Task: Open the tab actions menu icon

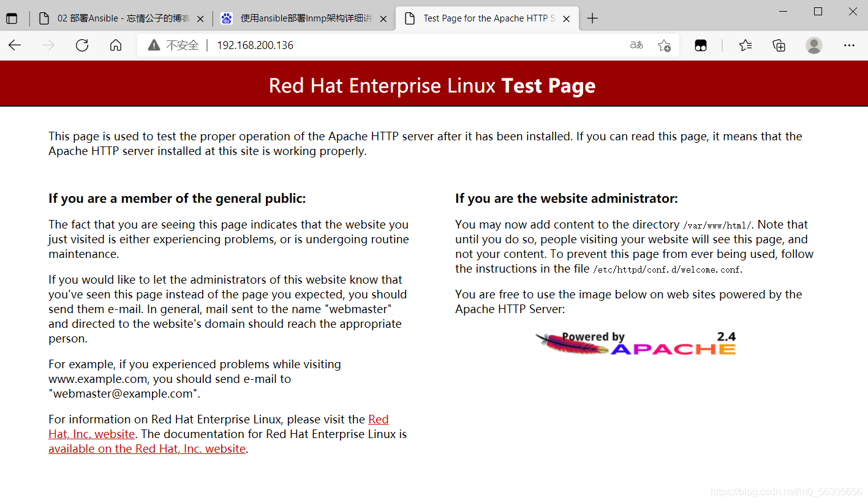Action: coord(12,18)
